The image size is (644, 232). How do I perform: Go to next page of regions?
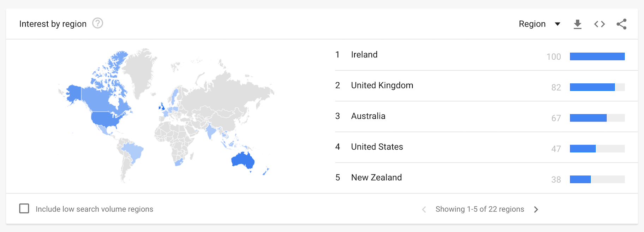pos(536,209)
